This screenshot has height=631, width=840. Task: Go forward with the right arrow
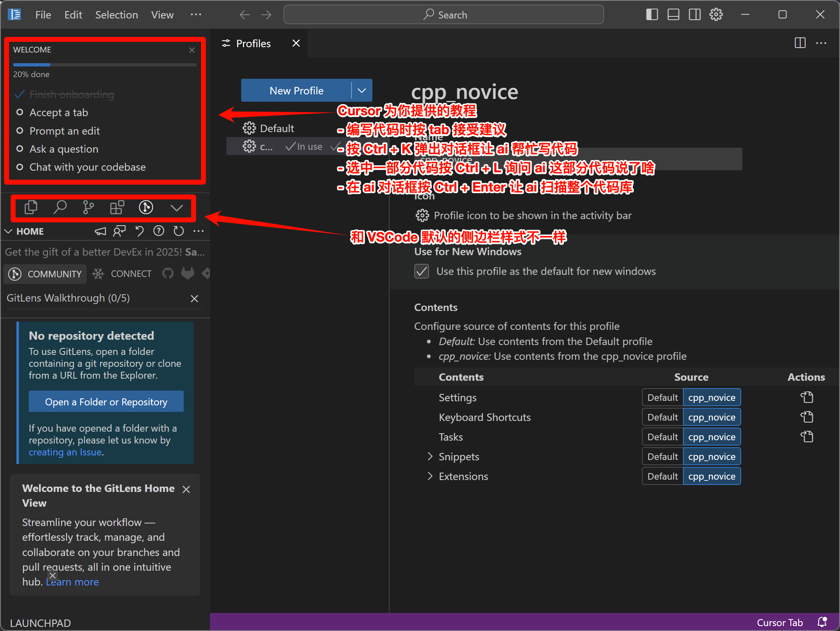(266, 15)
